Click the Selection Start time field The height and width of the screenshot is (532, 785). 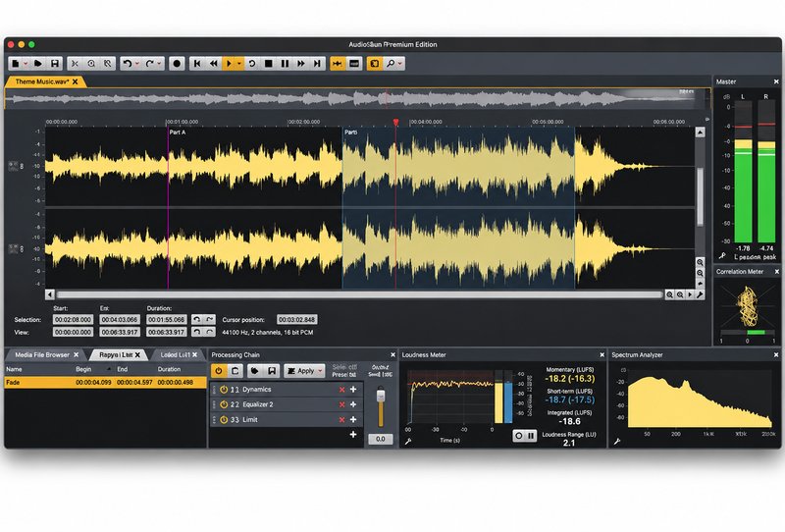[73, 320]
